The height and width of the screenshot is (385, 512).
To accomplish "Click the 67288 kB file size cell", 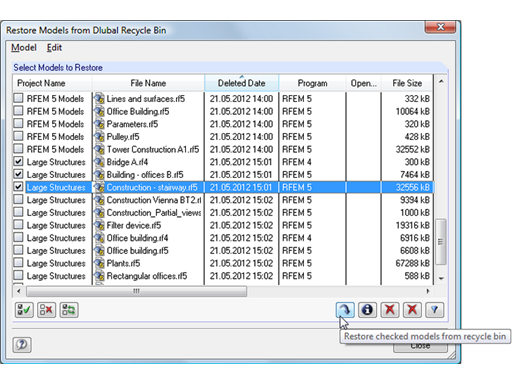I will pos(412,263).
